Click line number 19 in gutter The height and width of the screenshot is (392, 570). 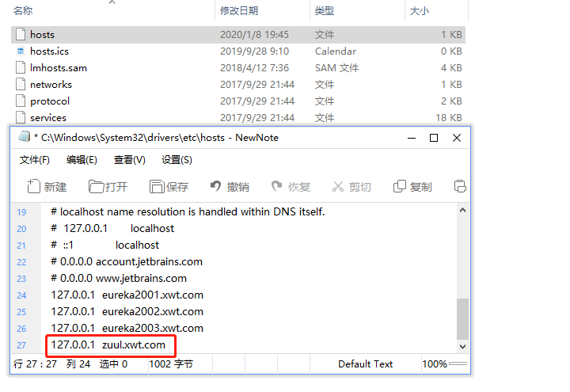coord(21,212)
